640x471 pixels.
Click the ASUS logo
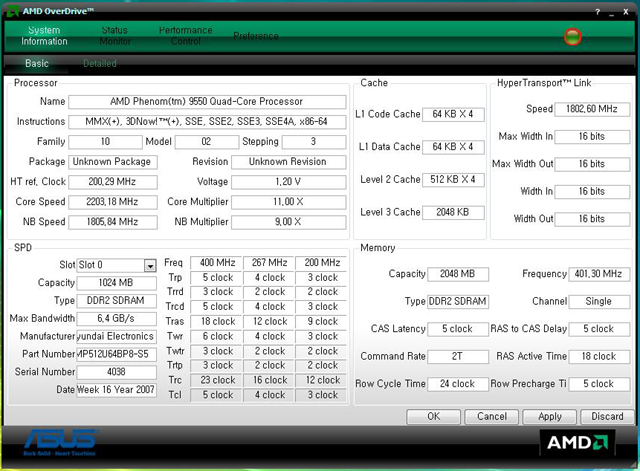(x=60, y=442)
